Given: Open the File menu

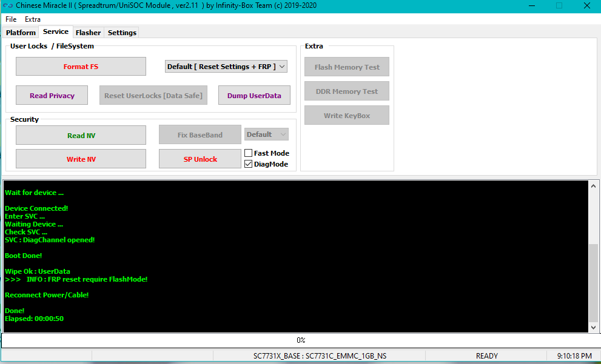Looking at the screenshot, I should click(x=11, y=19).
